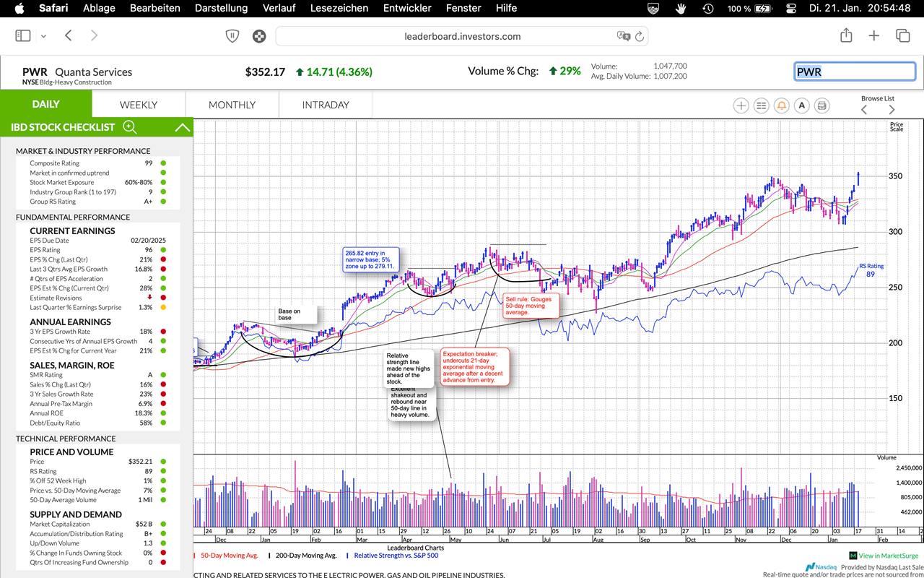924x578 pixels.
Task: Click the PWR symbol search field
Action: pos(855,72)
